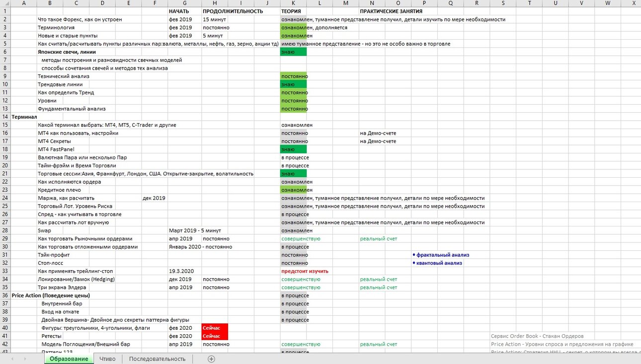Screen dimensions: 641x364
Task: Select the ПРАКТИЧЕСКИЕ ЗАНЯТИЯ header cell
Action: click(392, 11)
